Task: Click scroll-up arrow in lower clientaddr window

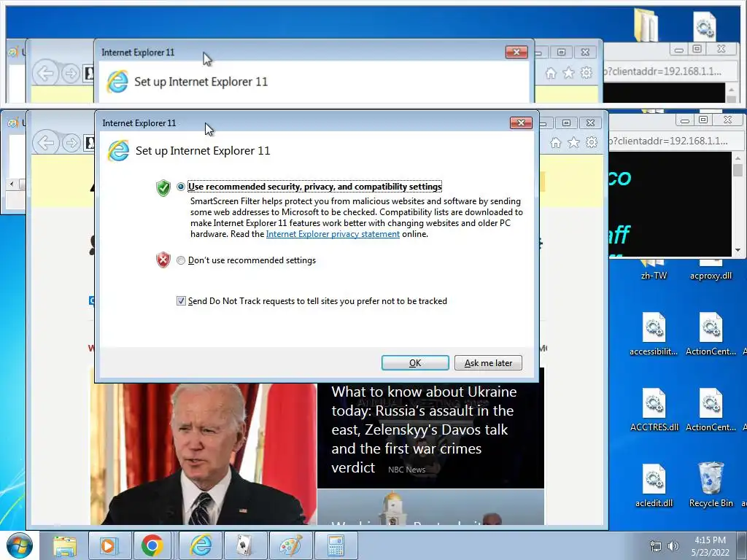Action: click(x=738, y=157)
